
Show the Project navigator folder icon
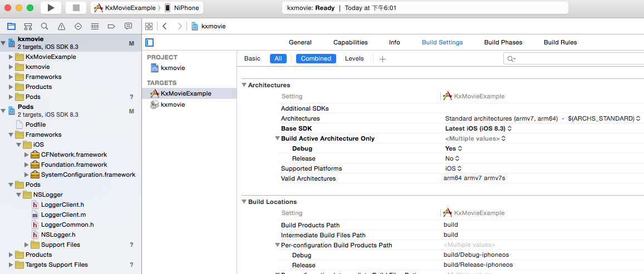pyautogui.click(x=12, y=27)
